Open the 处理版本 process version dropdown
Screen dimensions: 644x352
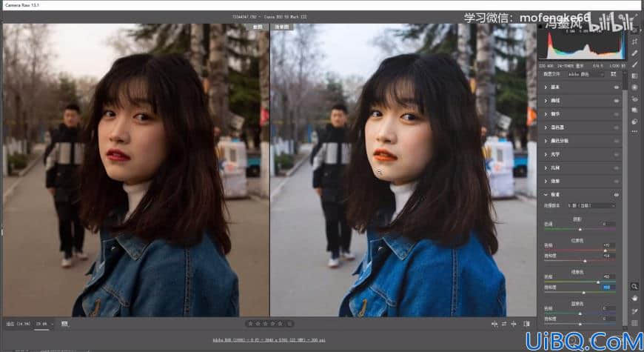591,205
